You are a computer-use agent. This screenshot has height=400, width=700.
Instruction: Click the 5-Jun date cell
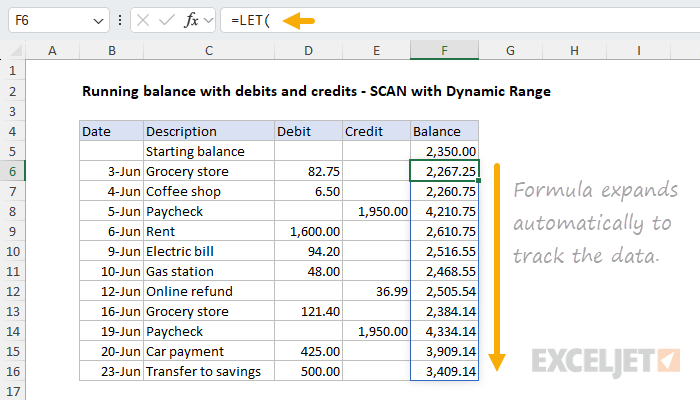(x=112, y=211)
